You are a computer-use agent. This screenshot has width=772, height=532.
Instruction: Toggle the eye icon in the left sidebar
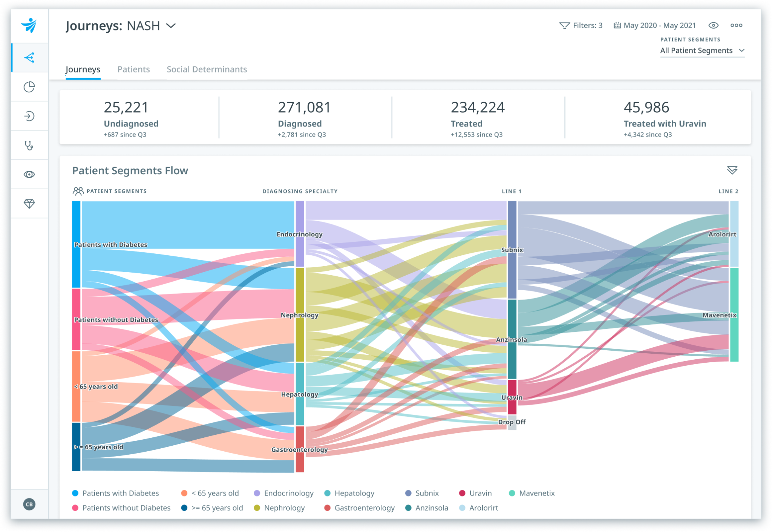tap(29, 173)
